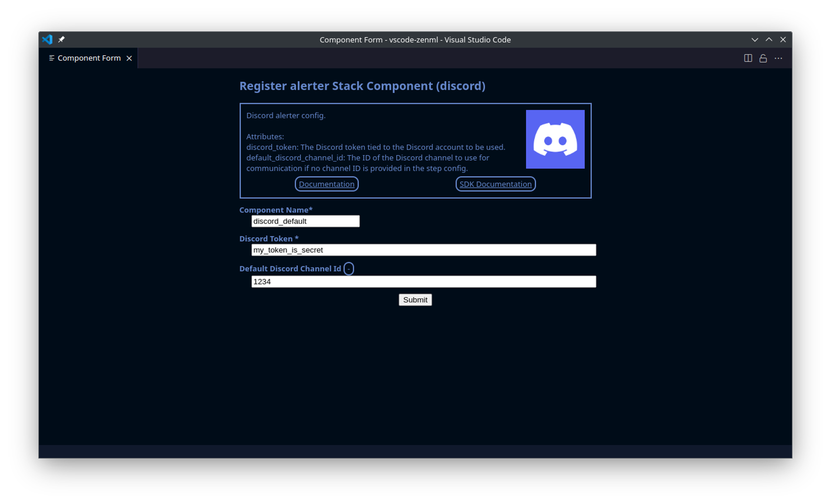Click the Discord Token label
The height and width of the screenshot is (504, 831).
coord(269,238)
